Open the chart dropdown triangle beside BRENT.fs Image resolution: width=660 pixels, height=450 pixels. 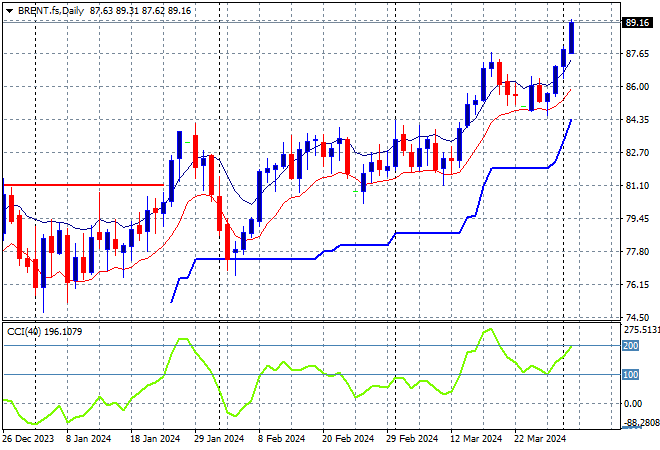point(9,11)
